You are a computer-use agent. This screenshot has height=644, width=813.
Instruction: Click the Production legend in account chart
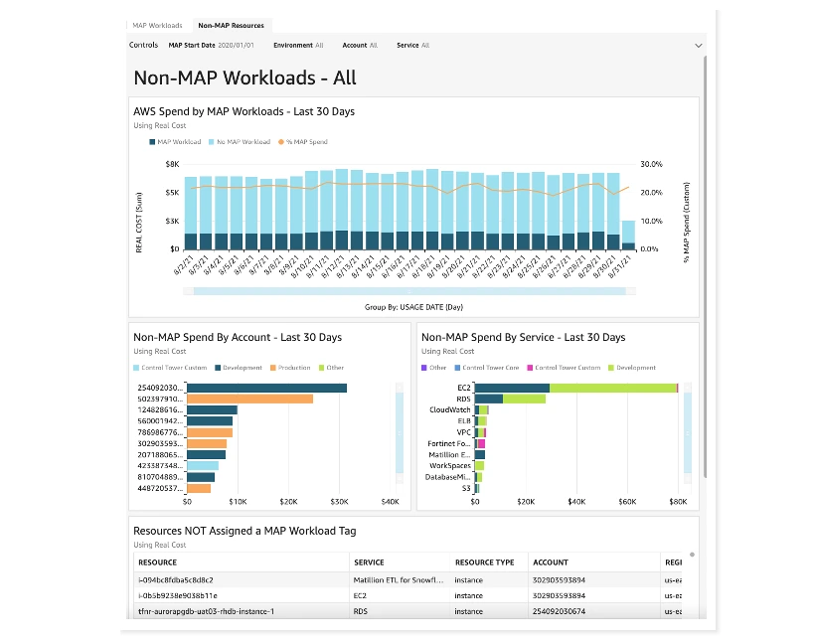pyautogui.click(x=290, y=368)
